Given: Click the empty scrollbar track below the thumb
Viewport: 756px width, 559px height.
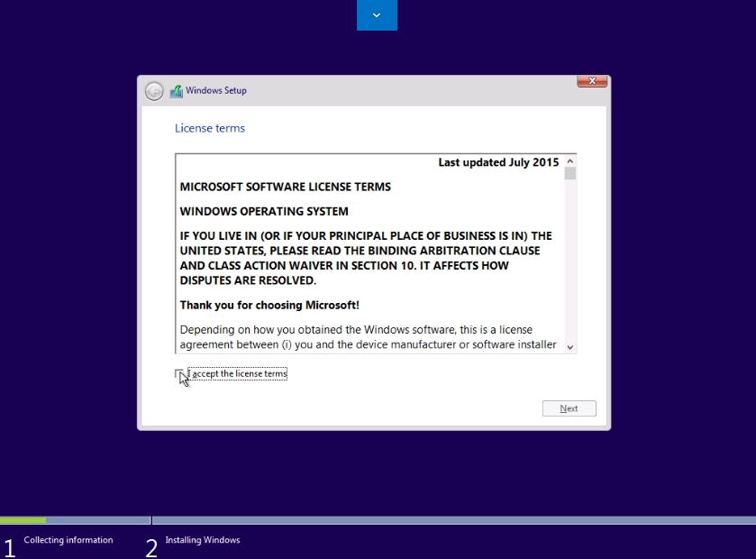Looking at the screenshot, I should pyautogui.click(x=570, y=261).
